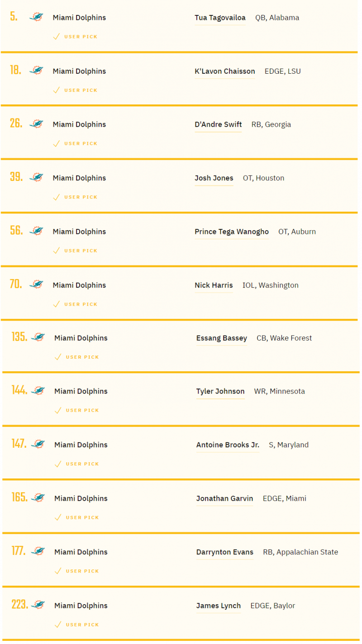This screenshot has height=644, width=362.
Task: Click the Dolphins logo beside pick 26
Action: [36, 124]
